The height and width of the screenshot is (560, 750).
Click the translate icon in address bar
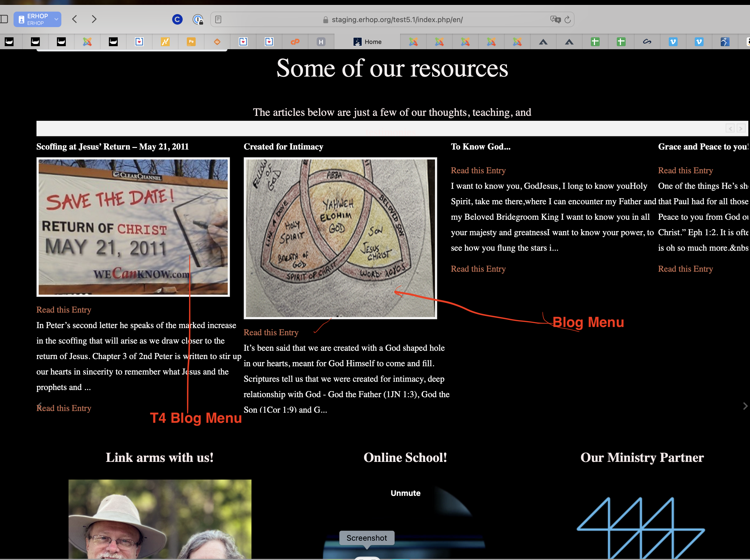click(555, 19)
